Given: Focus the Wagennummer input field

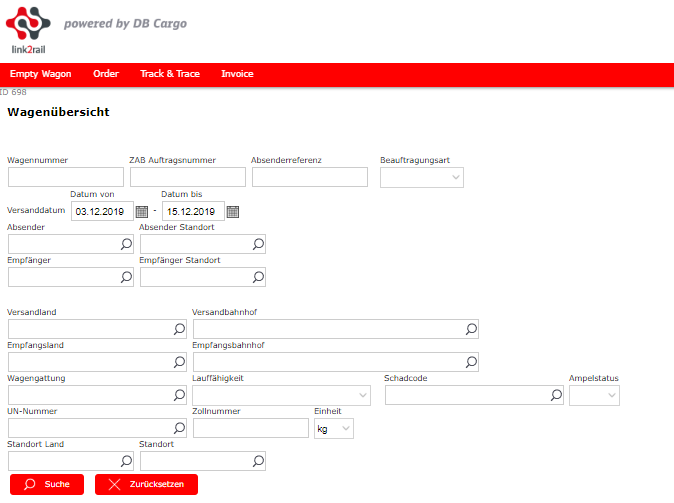Looking at the screenshot, I should coord(66,177).
